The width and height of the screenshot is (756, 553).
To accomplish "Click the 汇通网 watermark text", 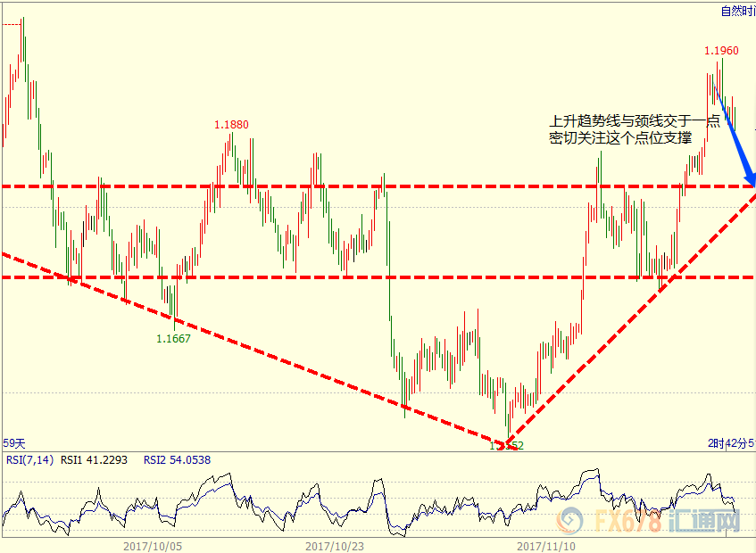I will coord(696,520).
